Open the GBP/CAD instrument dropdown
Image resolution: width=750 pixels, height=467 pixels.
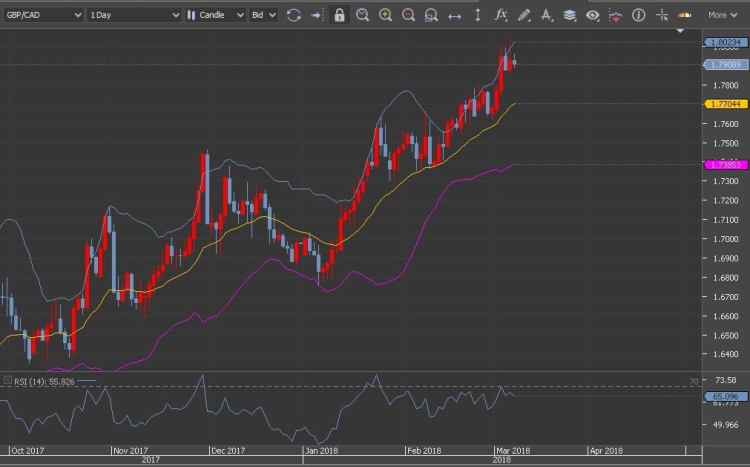[42, 15]
